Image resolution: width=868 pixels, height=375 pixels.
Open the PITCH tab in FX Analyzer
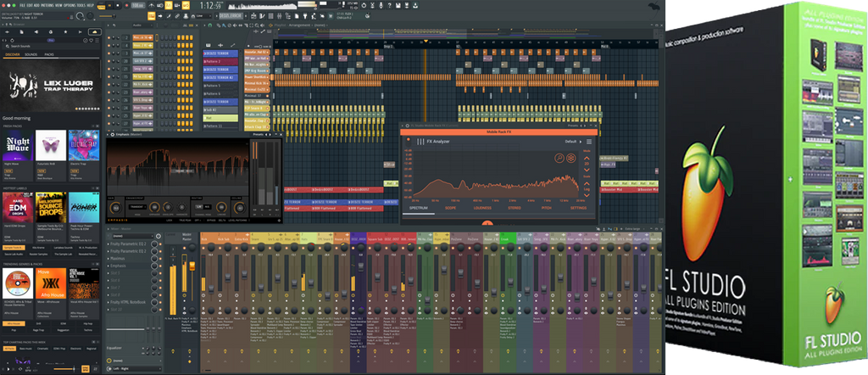547,208
